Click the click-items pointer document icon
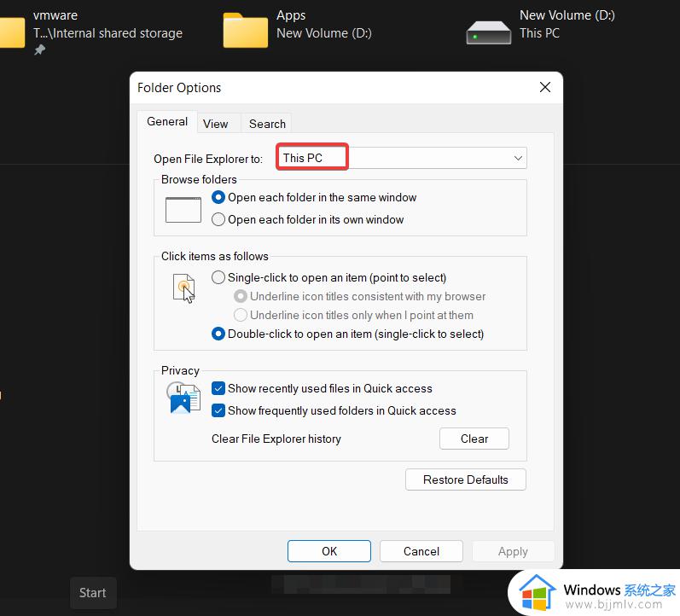Screen dimensions: 680x616 pyautogui.click(x=184, y=288)
